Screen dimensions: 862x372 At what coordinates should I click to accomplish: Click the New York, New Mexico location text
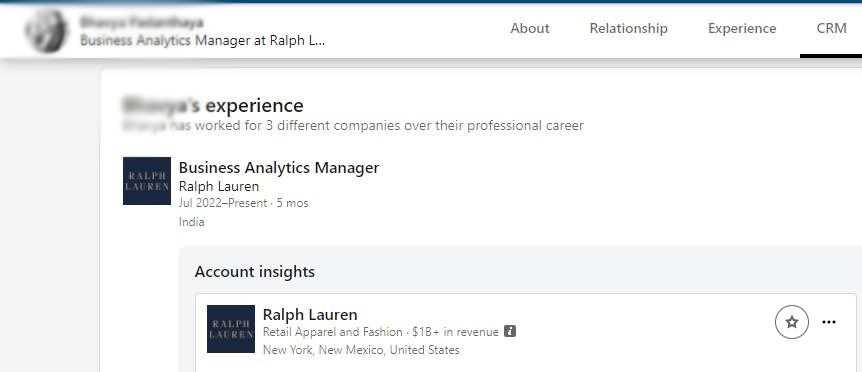(x=361, y=349)
